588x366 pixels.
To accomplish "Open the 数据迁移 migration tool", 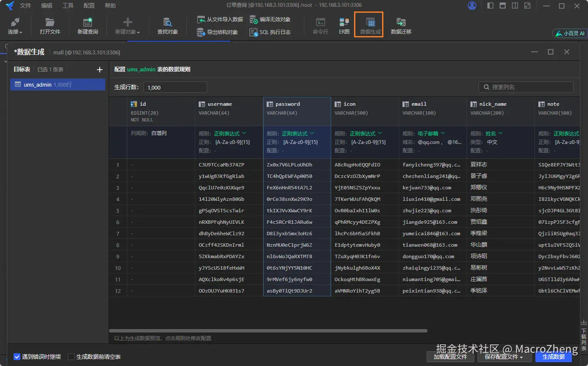I will [x=401, y=26].
